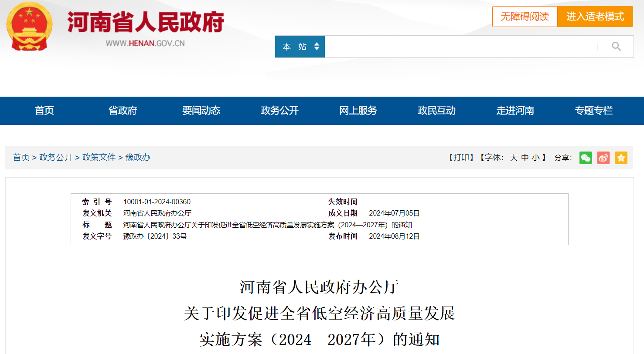Share the page via WeChat icon

click(x=586, y=158)
